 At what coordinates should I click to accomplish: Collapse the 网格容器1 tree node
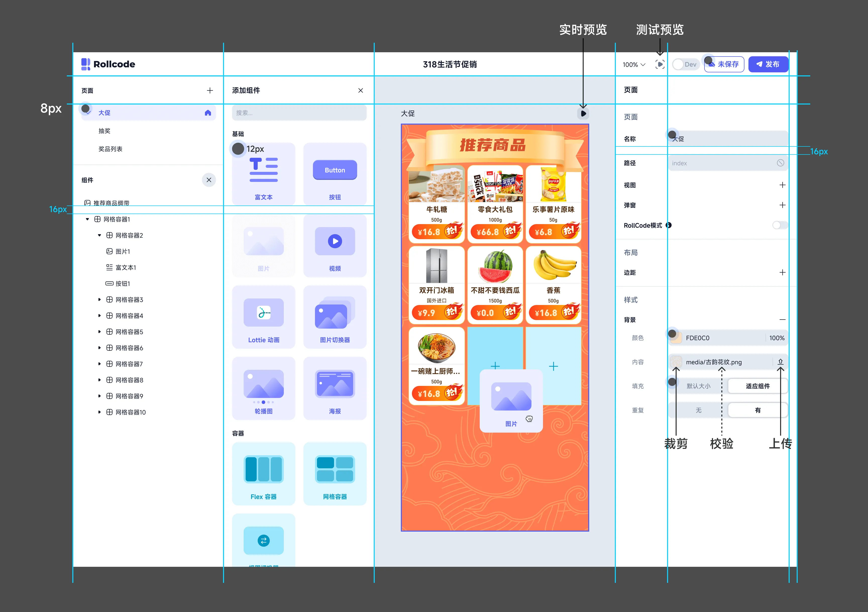87,219
